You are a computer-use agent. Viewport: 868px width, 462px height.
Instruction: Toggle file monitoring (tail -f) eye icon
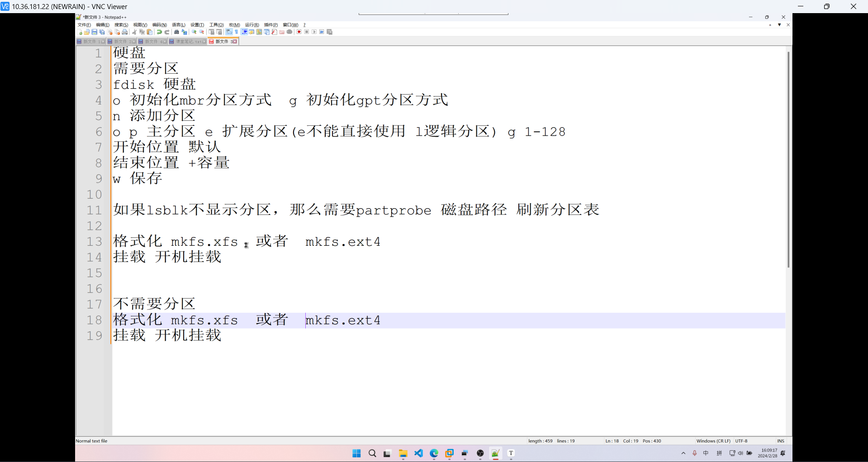click(x=289, y=32)
